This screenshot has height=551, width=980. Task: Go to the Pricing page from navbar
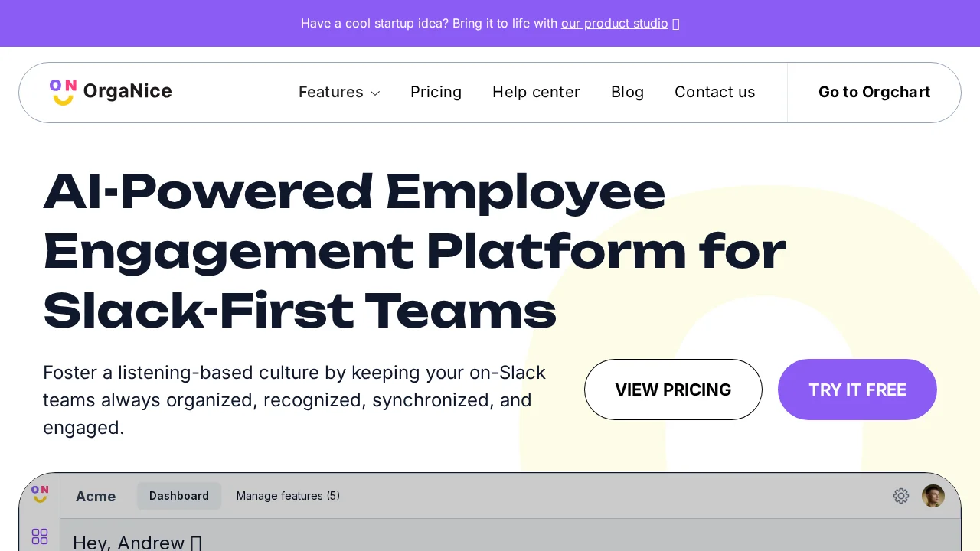[x=436, y=92]
